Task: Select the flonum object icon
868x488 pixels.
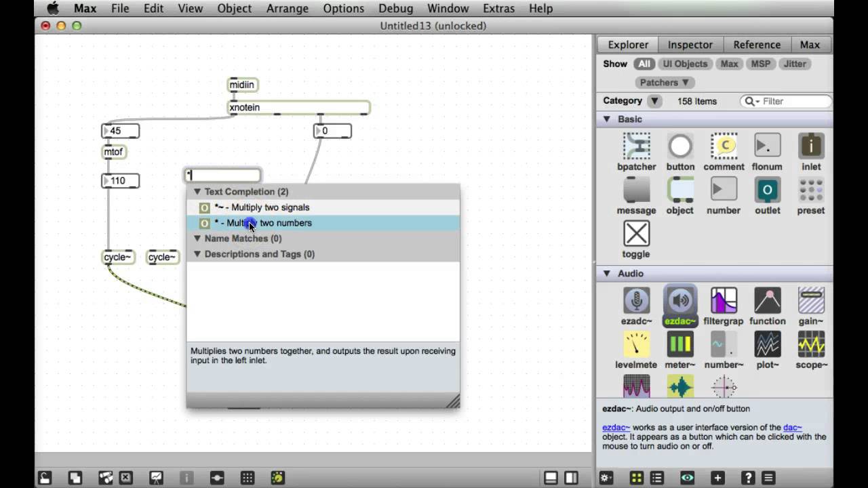Action: pyautogui.click(x=767, y=146)
